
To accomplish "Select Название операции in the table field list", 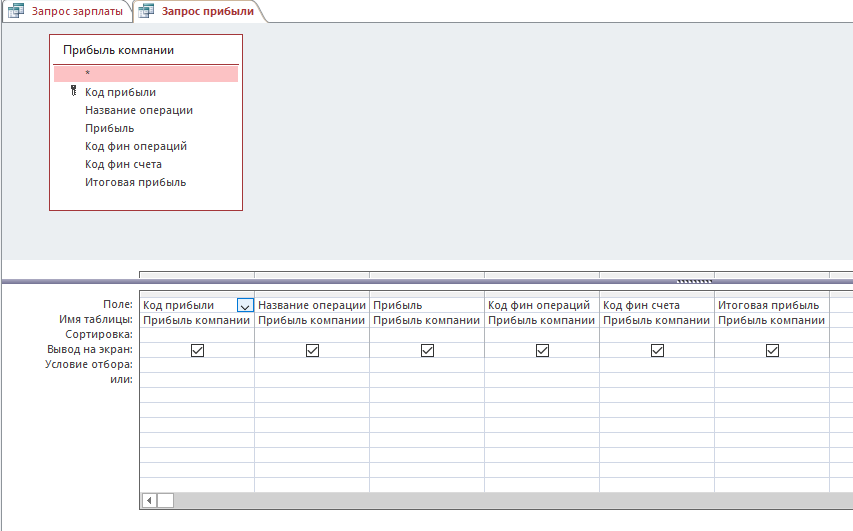I will point(139,110).
